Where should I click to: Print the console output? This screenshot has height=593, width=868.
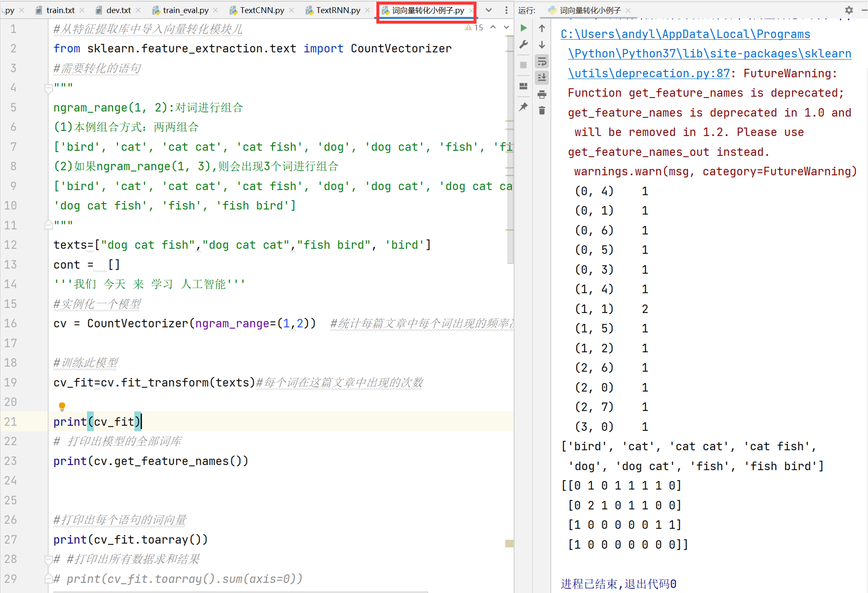click(x=542, y=94)
